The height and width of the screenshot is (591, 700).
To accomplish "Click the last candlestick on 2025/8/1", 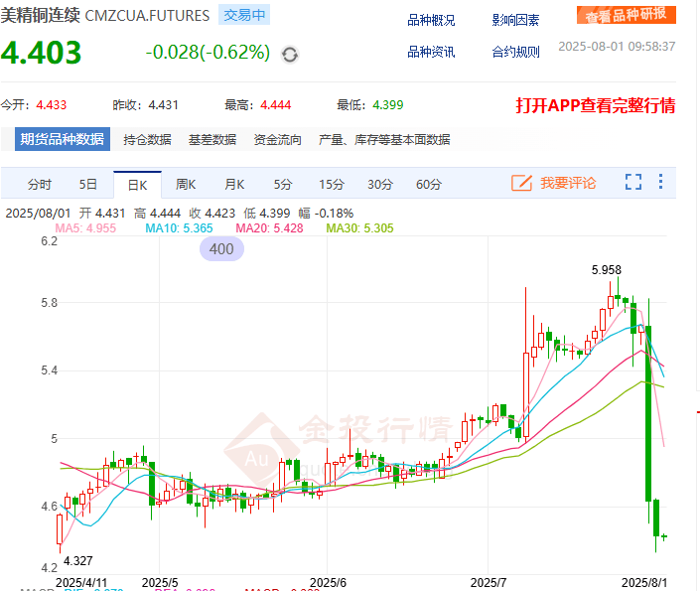I will (664, 536).
